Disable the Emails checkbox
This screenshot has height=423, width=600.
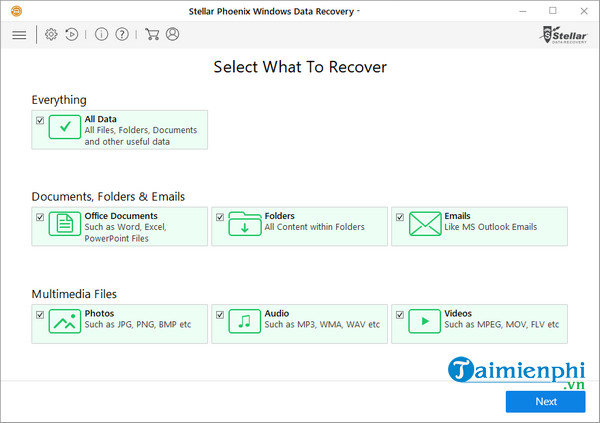(400, 217)
